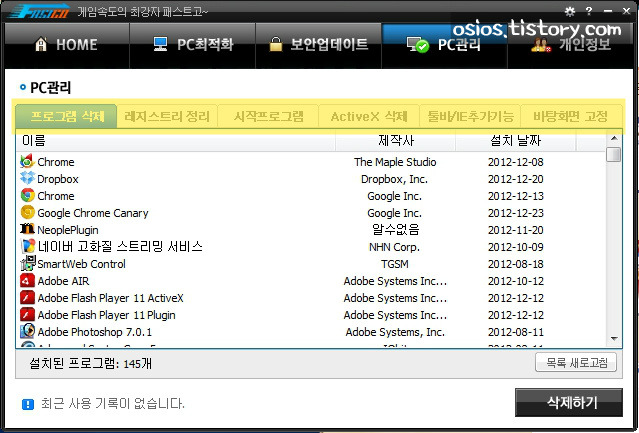Open the PC최적화 tab
This screenshot has width=639, height=433.
(x=192, y=44)
